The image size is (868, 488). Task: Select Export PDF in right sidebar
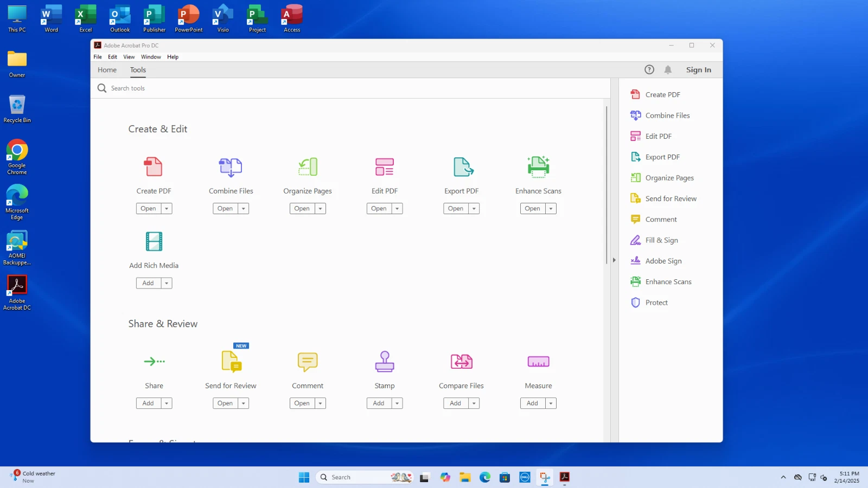click(655, 157)
